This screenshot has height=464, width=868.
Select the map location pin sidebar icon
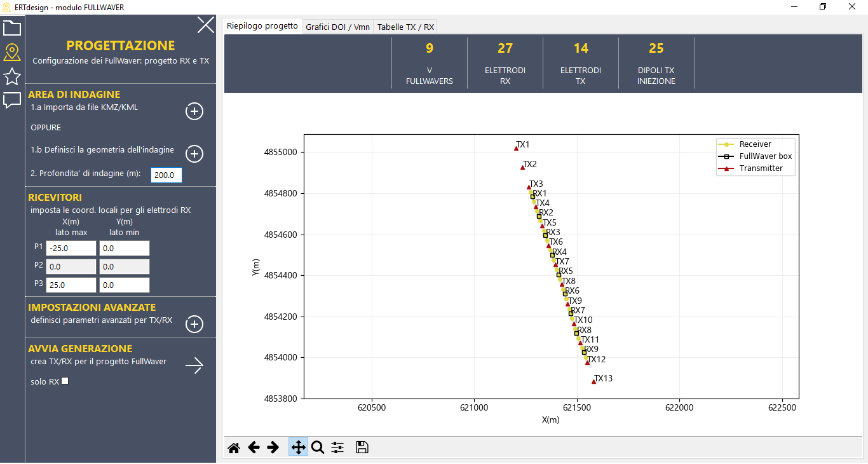tap(12, 52)
